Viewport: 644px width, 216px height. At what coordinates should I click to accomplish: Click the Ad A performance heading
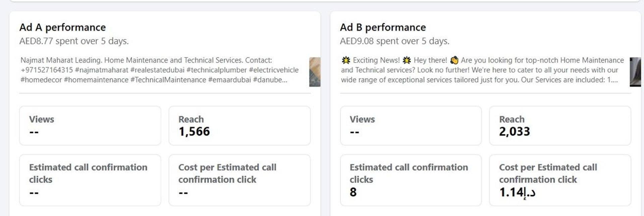click(x=63, y=27)
